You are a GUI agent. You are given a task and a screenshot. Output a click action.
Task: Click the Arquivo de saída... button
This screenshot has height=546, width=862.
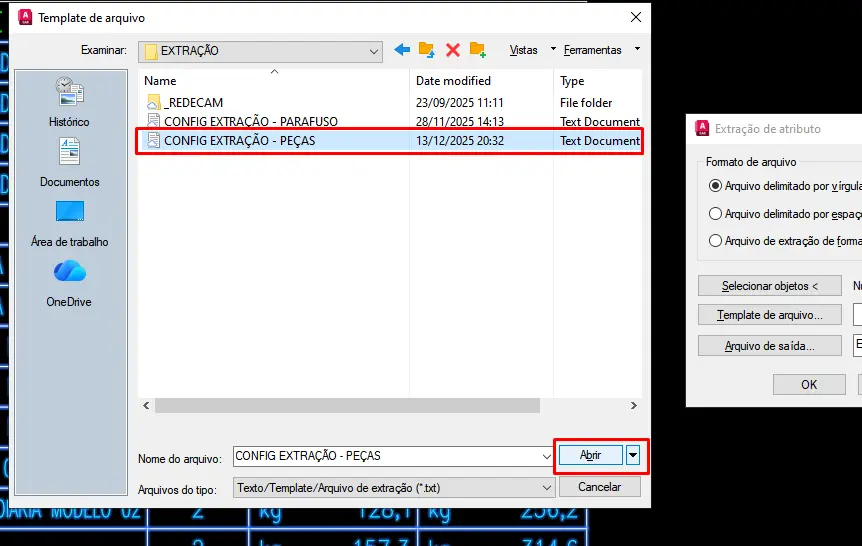pos(770,346)
